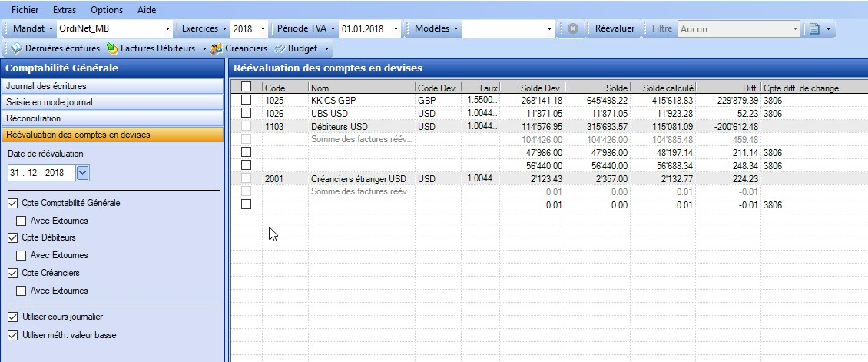Check the row checkbox for code 1025
The height and width of the screenshot is (362, 868).
tap(246, 100)
